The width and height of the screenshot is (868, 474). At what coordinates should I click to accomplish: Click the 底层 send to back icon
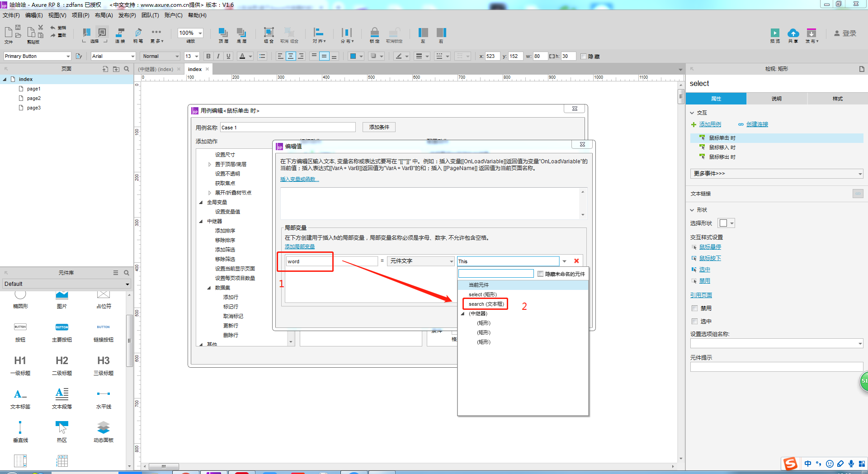(x=241, y=33)
